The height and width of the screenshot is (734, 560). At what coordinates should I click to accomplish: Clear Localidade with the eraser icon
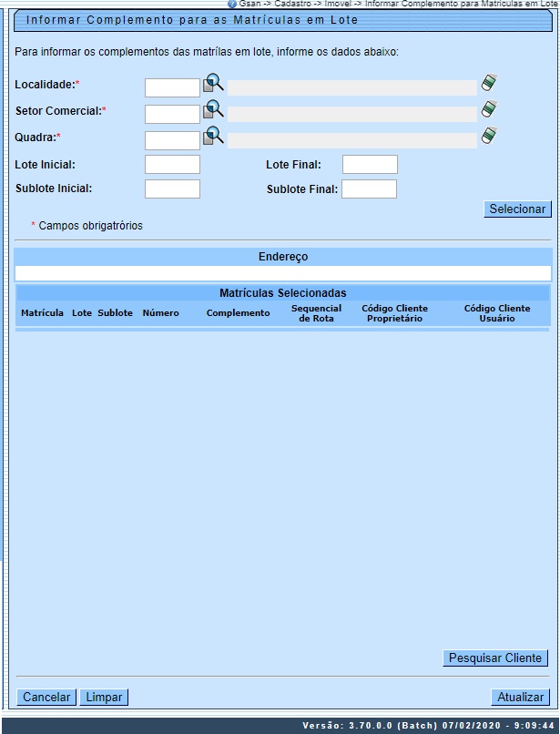(x=489, y=84)
